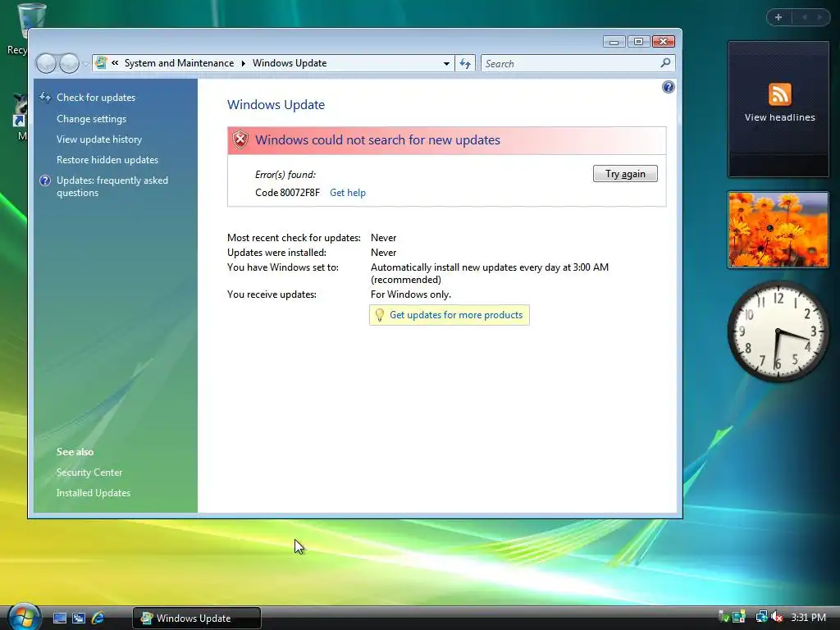Click the magnifier icon in Search box
This screenshot has width=840, height=630.
coord(665,63)
